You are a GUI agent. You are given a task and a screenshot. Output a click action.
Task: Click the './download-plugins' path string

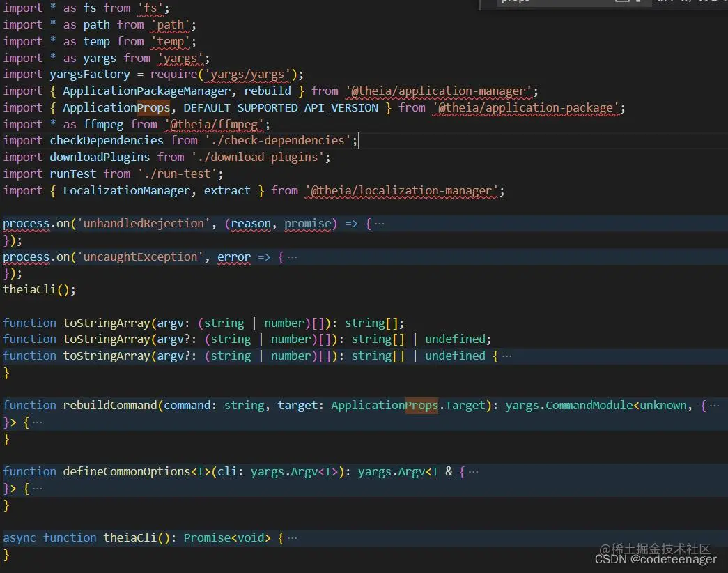(x=258, y=157)
